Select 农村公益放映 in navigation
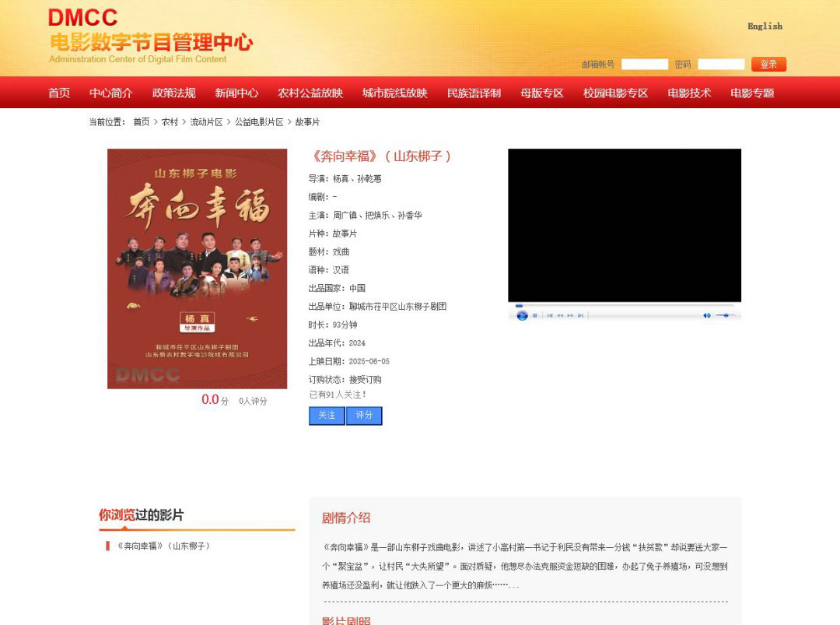Screen dimensions: 840x625 tap(310, 93)
